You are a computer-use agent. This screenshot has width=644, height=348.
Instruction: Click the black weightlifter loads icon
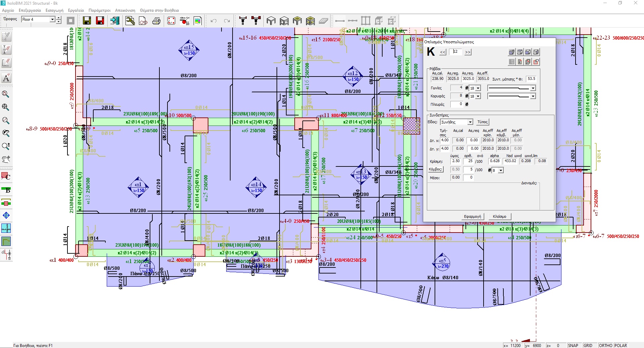pyautogui.click(x=243, y=21)
